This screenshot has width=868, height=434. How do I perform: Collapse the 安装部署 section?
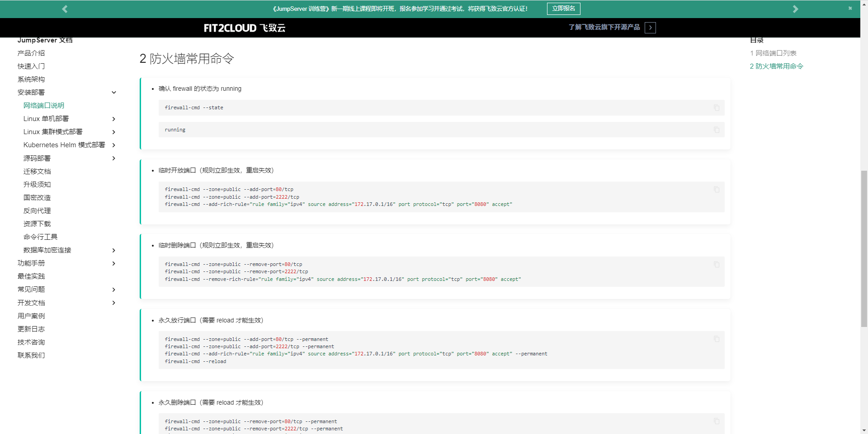[114, 93]
